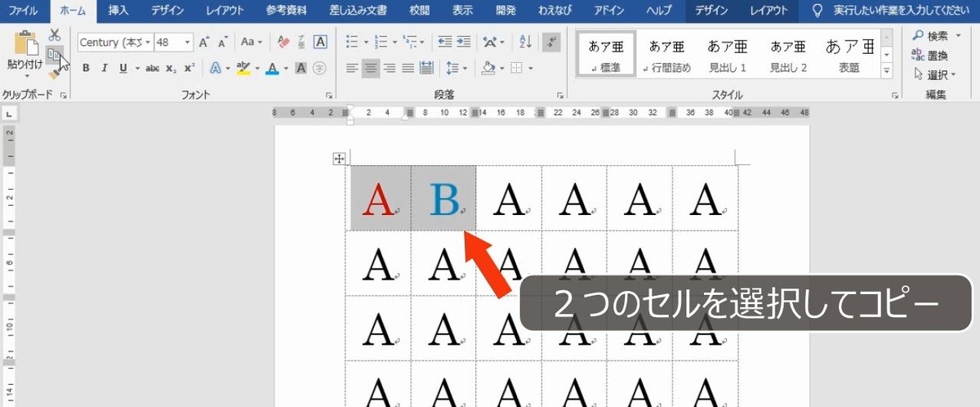
Task: Click the phonetic guide (ruby) icon
Action: tap(301, 42)
